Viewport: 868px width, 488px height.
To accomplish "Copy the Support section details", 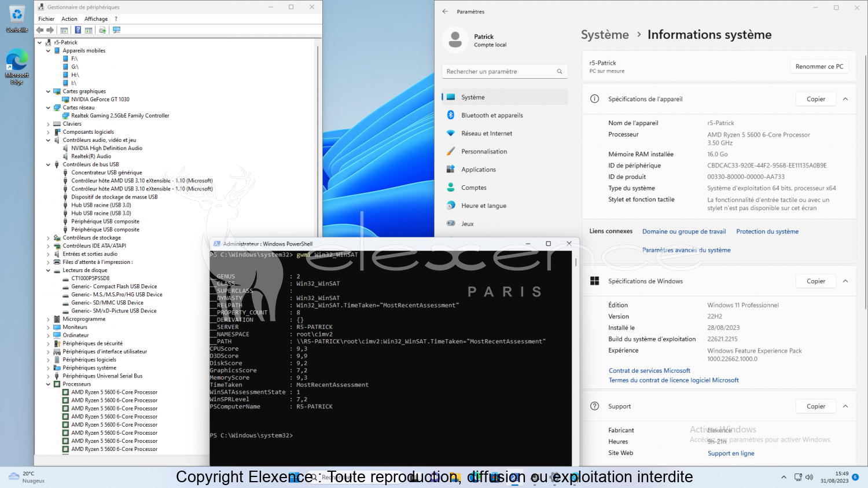I will tap(816, 406).
